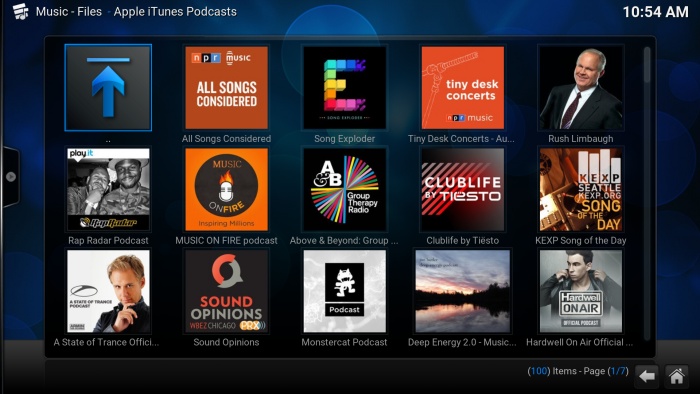Click the 'Rap Radar Podcast' label

point(108,241)
